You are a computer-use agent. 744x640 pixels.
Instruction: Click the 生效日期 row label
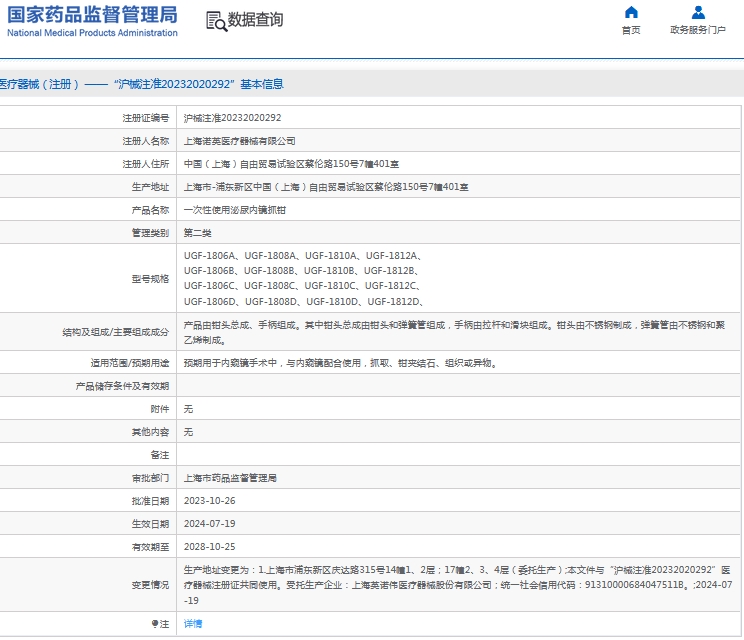(150, 523)
